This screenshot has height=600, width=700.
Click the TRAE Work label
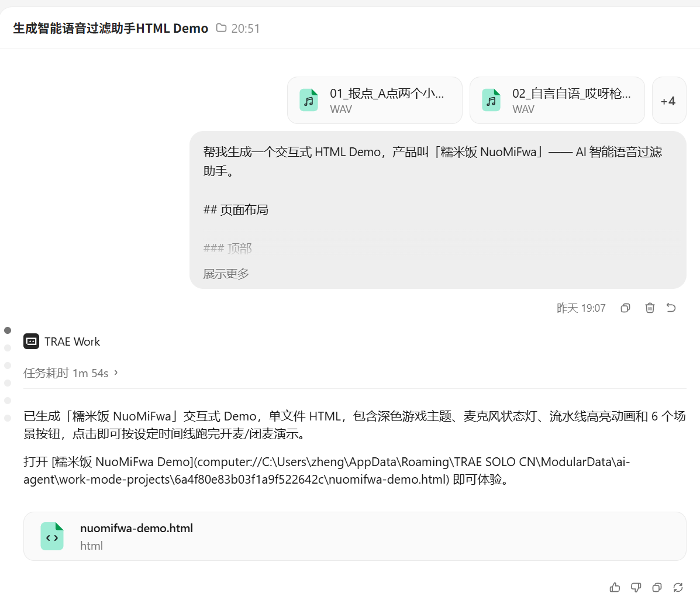(x=73, y=342)
